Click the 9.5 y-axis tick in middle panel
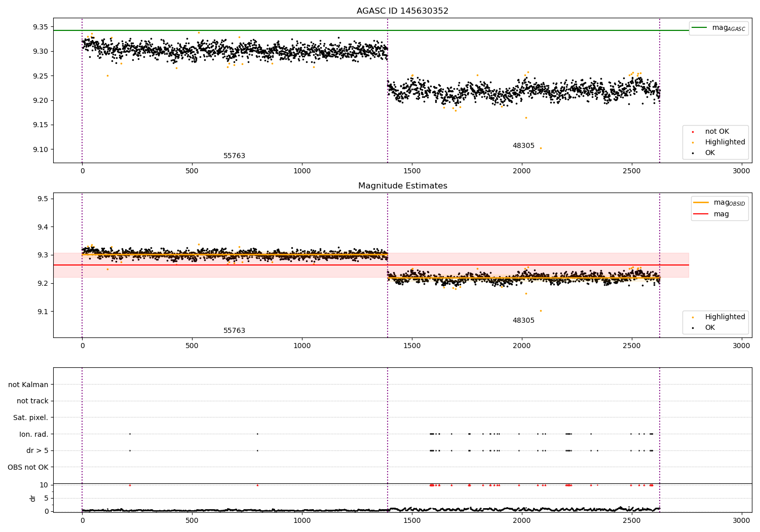This screenshot has height=532, width=760. click(x=43, y=199)
